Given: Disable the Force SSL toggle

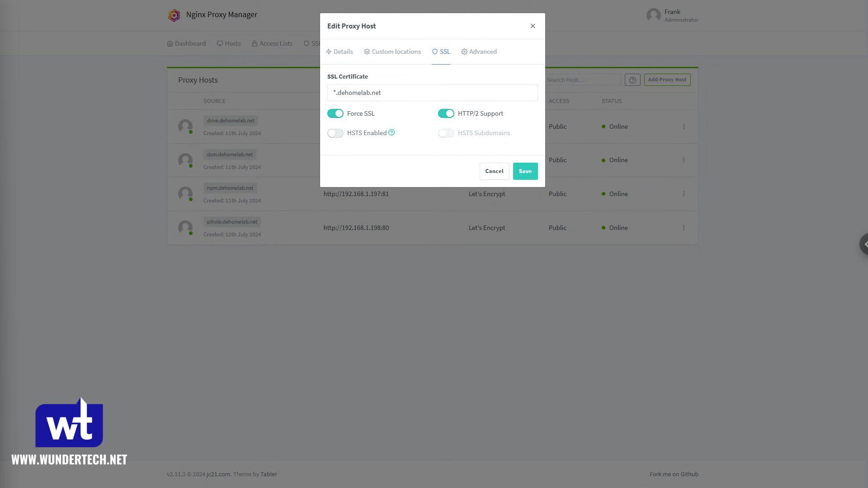Looking at the screenshot, I should click(x=335, y=113).
